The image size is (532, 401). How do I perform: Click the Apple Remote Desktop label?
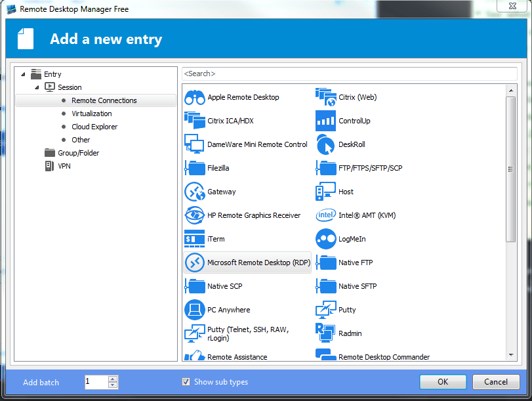pos(243,97)
